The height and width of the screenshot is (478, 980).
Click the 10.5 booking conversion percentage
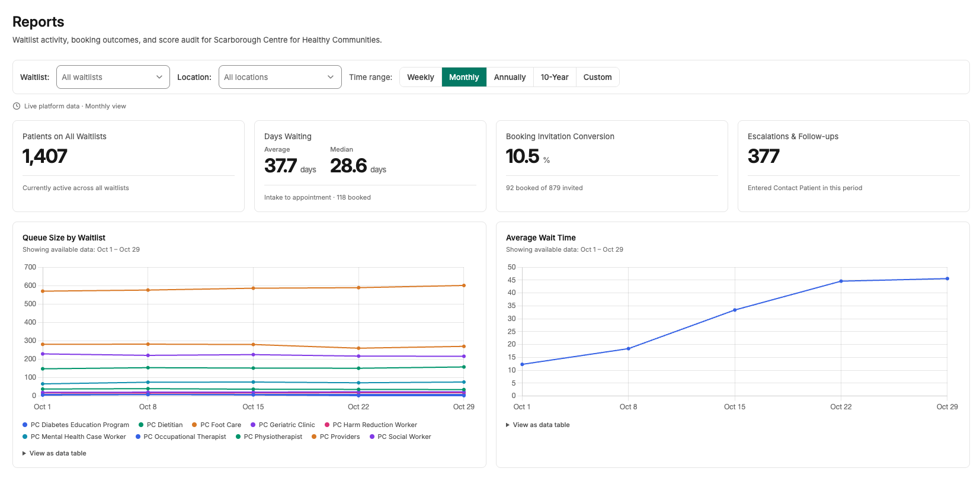[x=523, y=156]
